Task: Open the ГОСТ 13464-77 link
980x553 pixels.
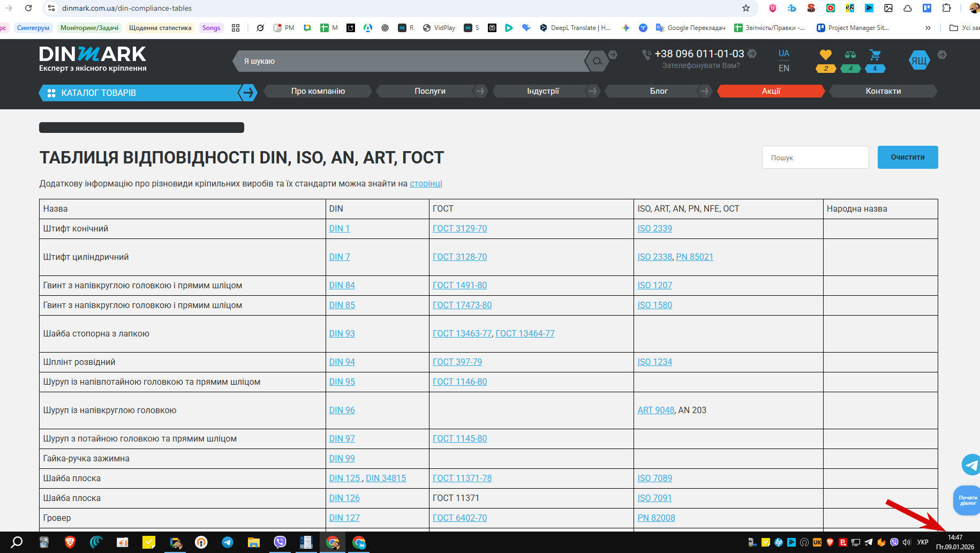Action: 525,333
